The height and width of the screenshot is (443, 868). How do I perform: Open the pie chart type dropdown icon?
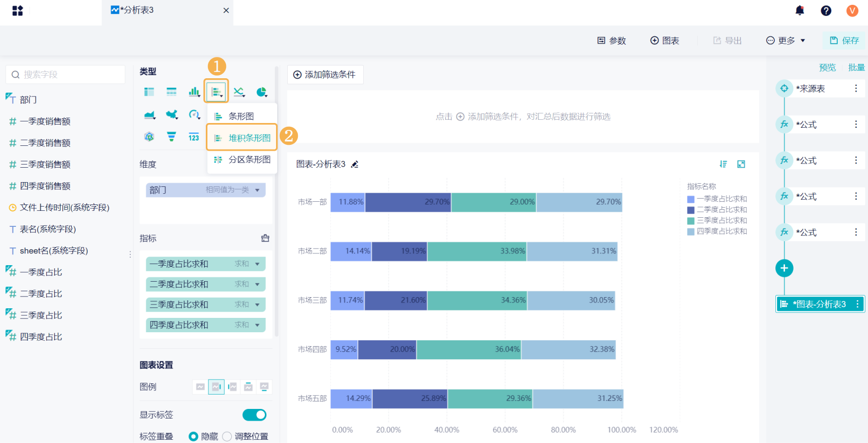click(x=261, y=92)
